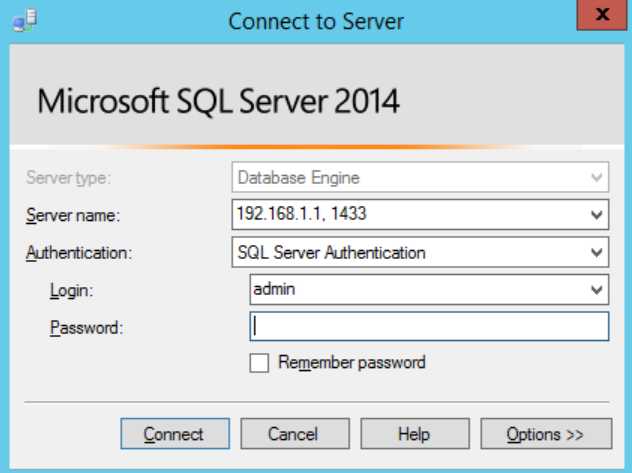This screenshot has width=632, height=473.
Task: Click the Microsoft SQL Server 2014 banner
Action: point(218,101)
